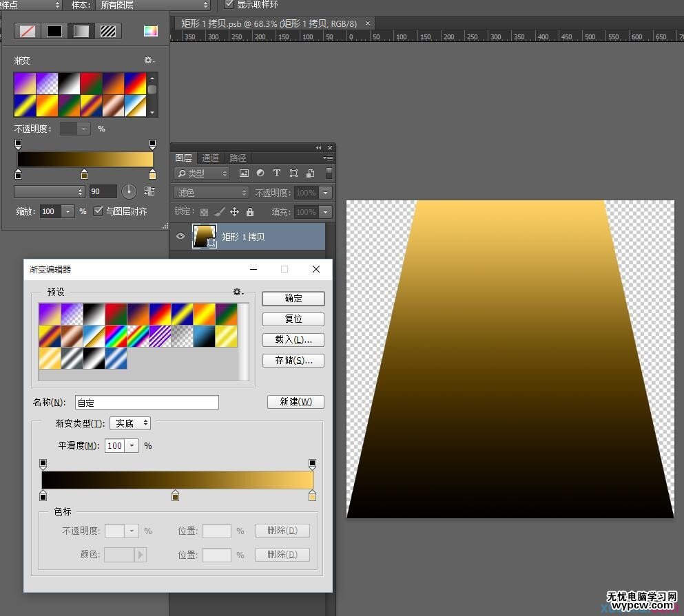The width and height of the screenshot is (684, 616).
Task: Switch to the 通道 tab
Action: point(210,158)
